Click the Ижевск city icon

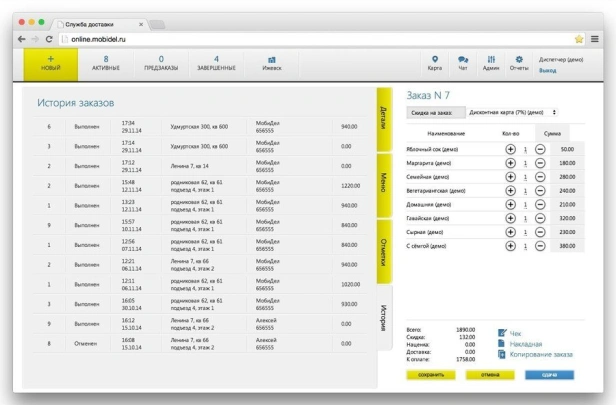click(271, 63)
